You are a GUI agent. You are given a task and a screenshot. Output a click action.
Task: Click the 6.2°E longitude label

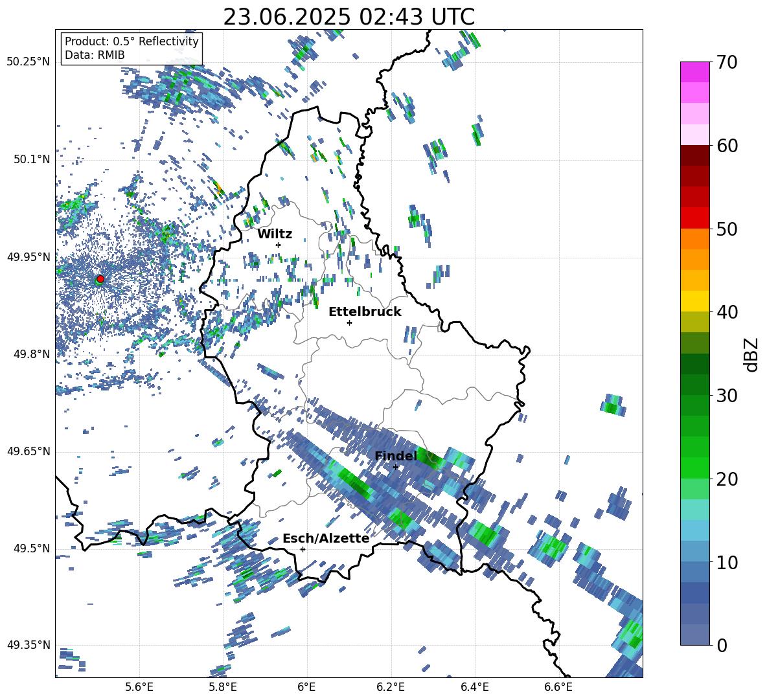[391, 688]
